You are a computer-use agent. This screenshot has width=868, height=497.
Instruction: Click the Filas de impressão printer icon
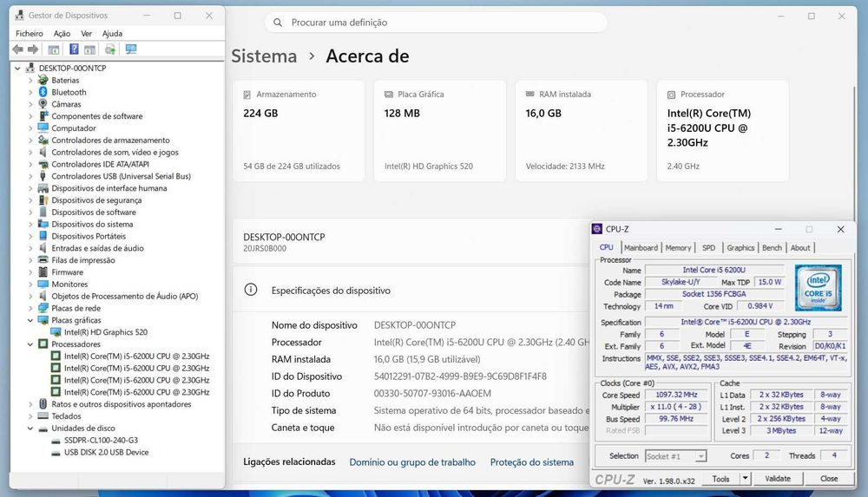[x=43, y=260]
